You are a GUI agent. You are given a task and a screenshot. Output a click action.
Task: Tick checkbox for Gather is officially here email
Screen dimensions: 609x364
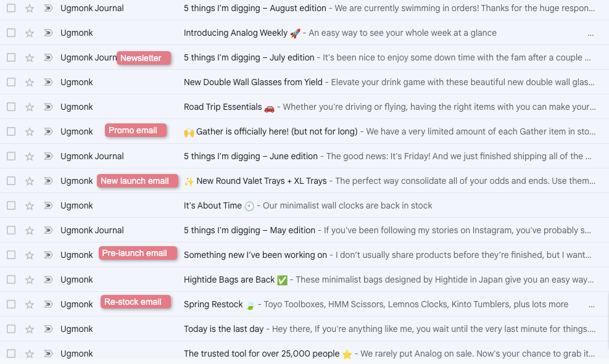11,131
